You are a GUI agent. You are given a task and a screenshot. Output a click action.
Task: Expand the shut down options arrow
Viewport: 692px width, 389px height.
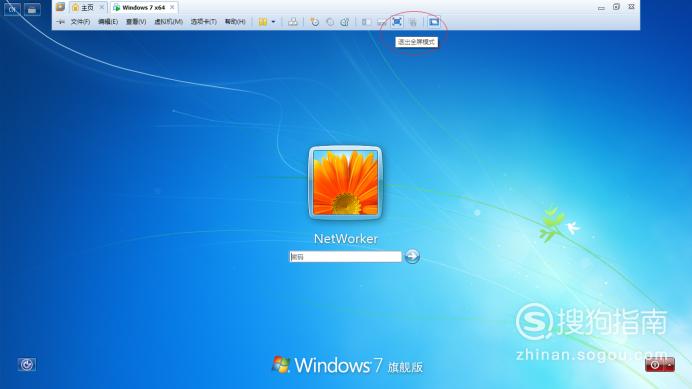(x=670, y=365)
